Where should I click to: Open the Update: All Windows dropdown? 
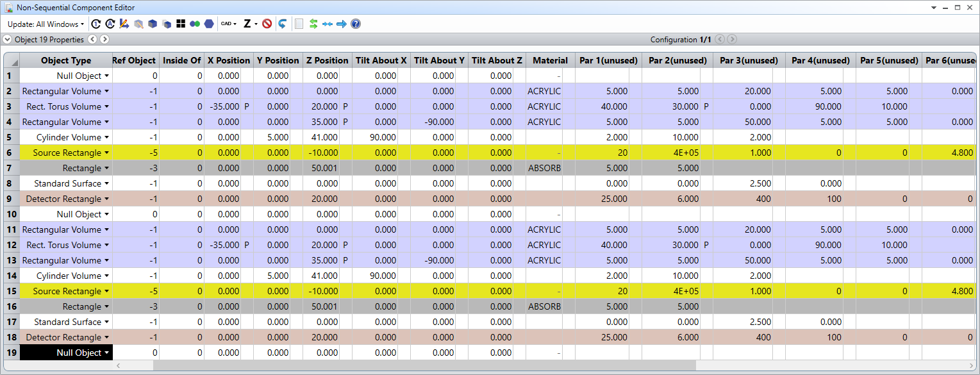point(46,24)
